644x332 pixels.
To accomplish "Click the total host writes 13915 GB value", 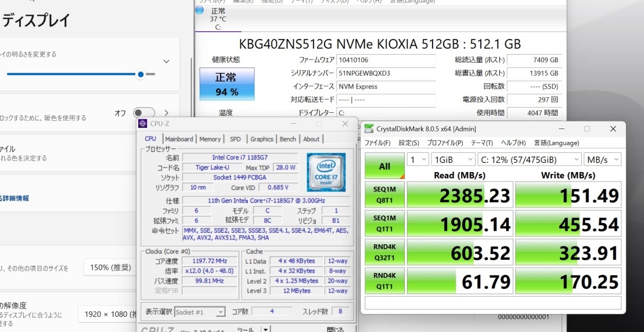I will [x=534, y=73].
